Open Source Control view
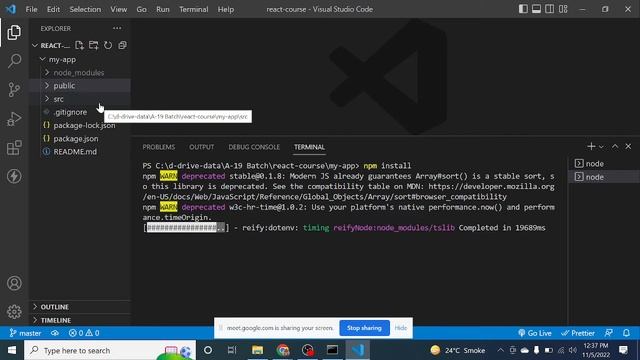 click(14, 89)
